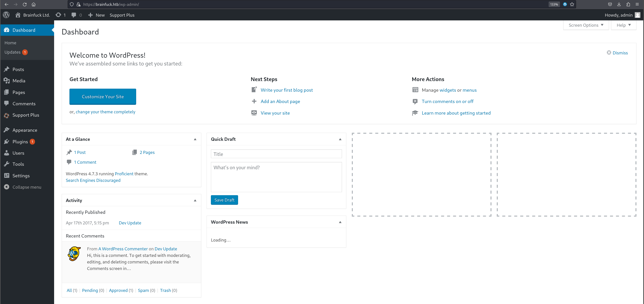Expand Screen Options dropdown
Image resolution: width=644 pixels, height=304 pixels.
tap(586, 25)
